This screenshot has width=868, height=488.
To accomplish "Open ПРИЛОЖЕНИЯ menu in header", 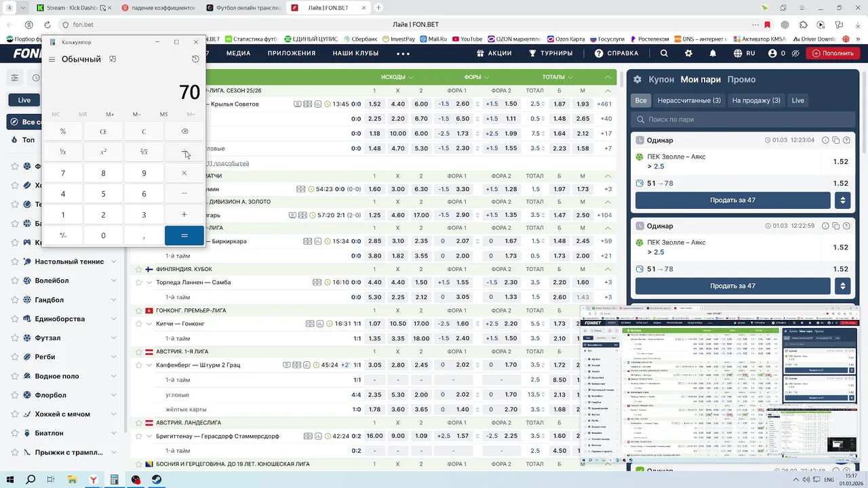I will coord(292,54).
